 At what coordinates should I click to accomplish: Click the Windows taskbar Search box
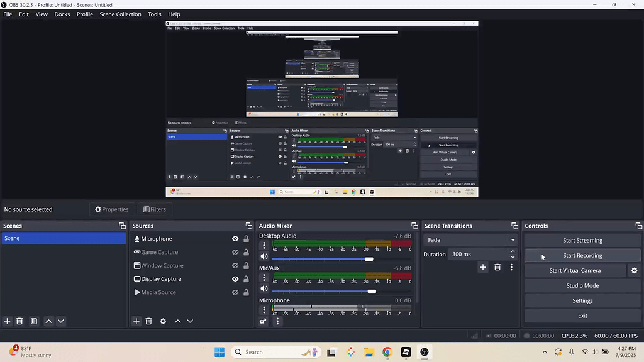click(x=275, y=352)
